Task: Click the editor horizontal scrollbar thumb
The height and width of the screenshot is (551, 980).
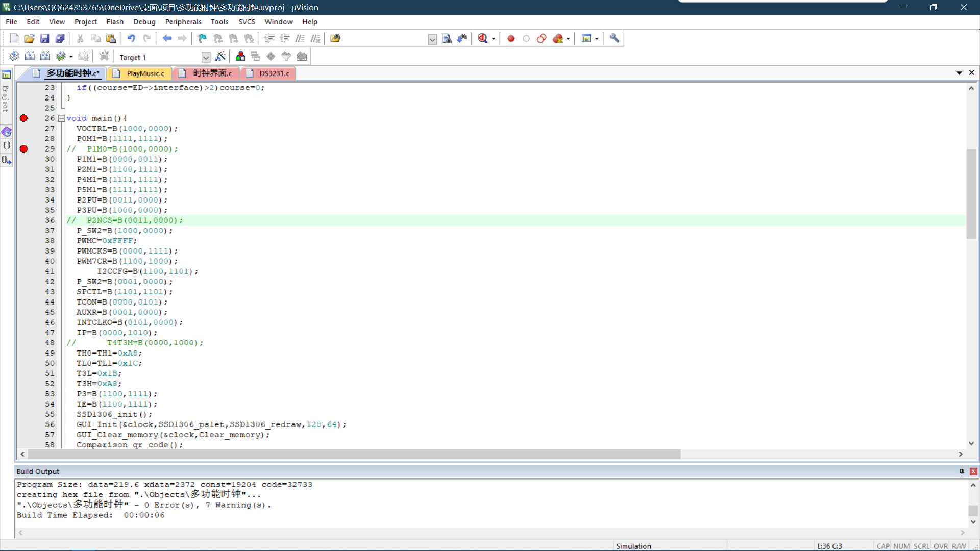Action: coord(354,454)
